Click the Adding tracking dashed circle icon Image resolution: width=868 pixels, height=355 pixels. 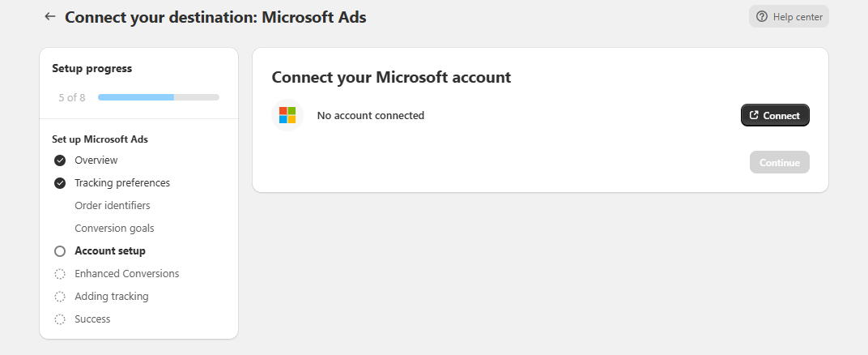point(60,297)
